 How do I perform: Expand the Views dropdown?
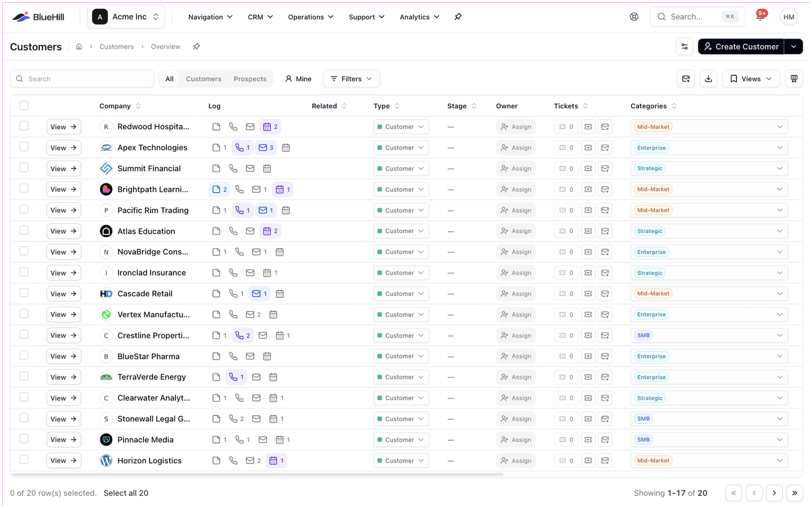(x=751, y=79)
